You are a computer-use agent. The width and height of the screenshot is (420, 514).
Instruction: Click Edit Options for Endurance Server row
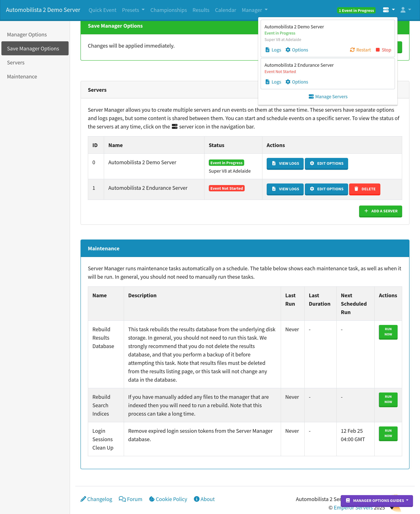[x=326, y=189]
